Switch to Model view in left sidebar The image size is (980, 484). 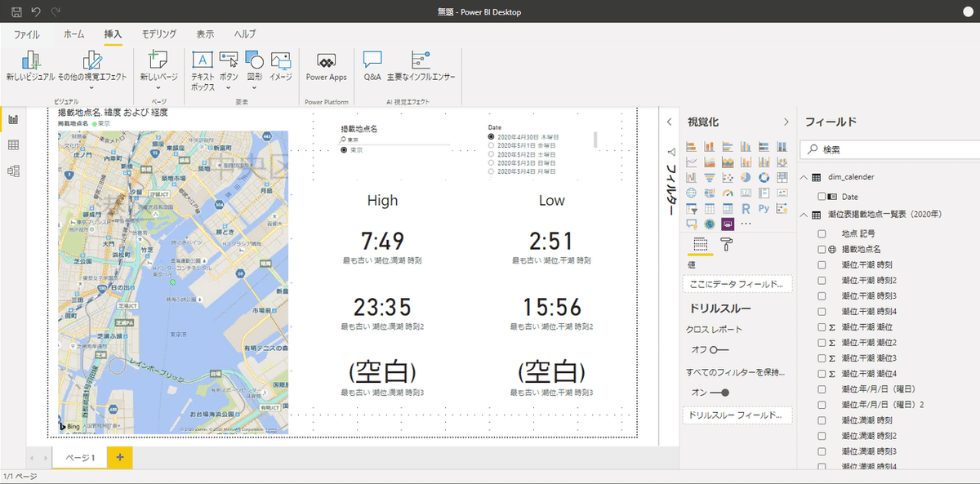[x=13, y=171]
